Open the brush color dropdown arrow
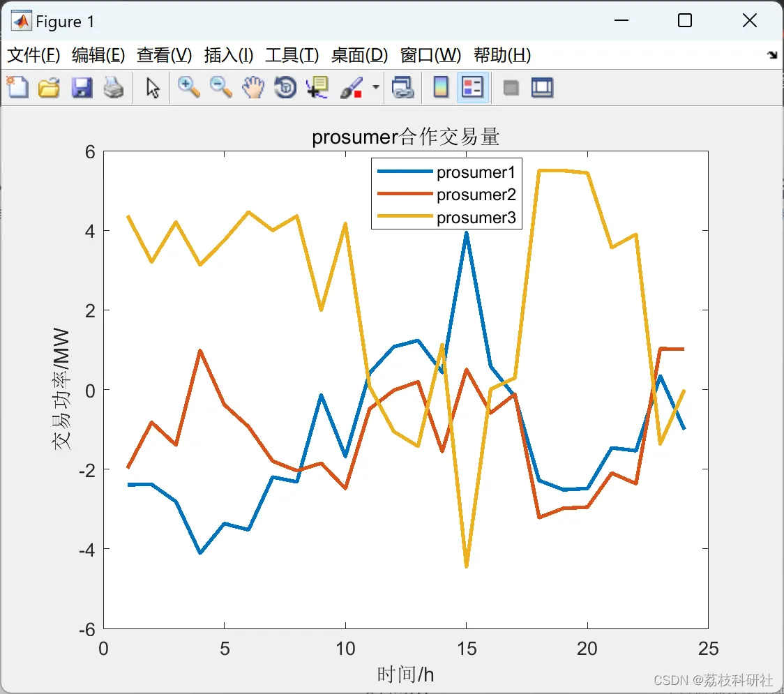 pos(375,87)
